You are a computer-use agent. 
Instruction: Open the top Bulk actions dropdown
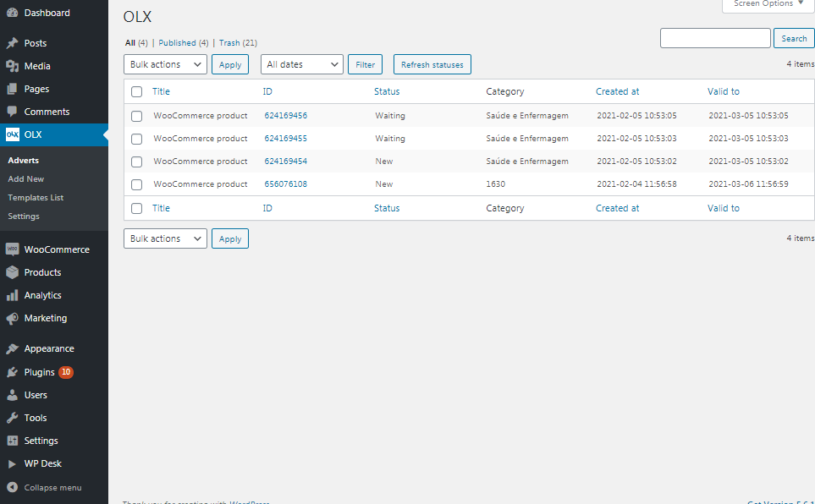tap(165, 64)
